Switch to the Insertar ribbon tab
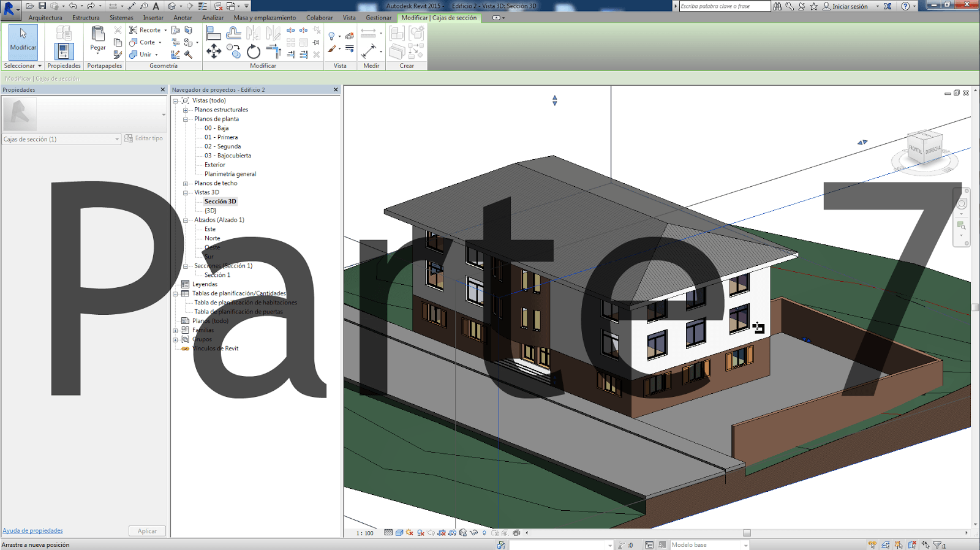The width and height of the screenshot is (980, 550). pyautogui.click(x=153, y=18)
